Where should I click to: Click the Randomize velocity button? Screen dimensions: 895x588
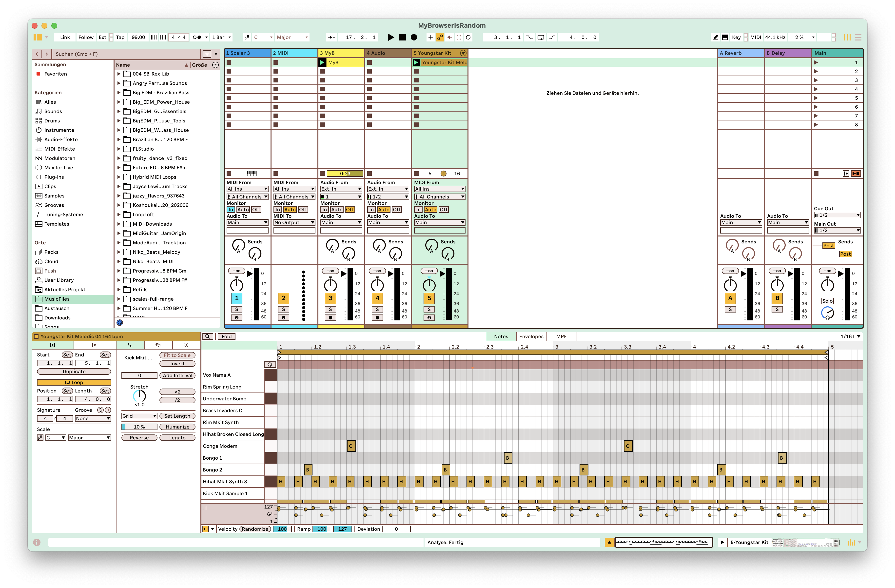(255, 529)
